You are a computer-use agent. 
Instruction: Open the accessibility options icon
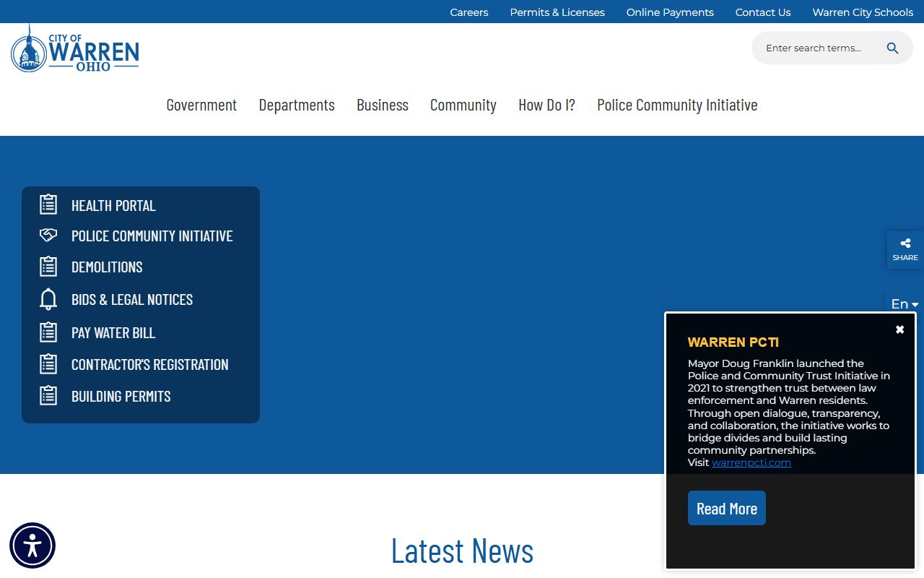pyautogui.click(x=32, y=545)
